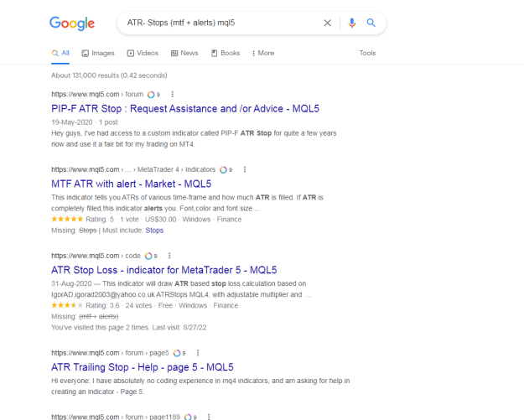Select the All results tab

click(x=60, y=53)
